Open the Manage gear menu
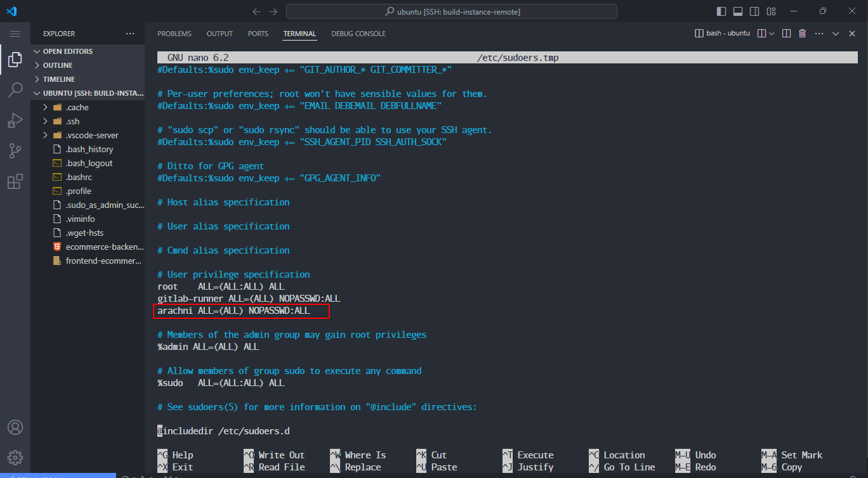 [15, 458]
